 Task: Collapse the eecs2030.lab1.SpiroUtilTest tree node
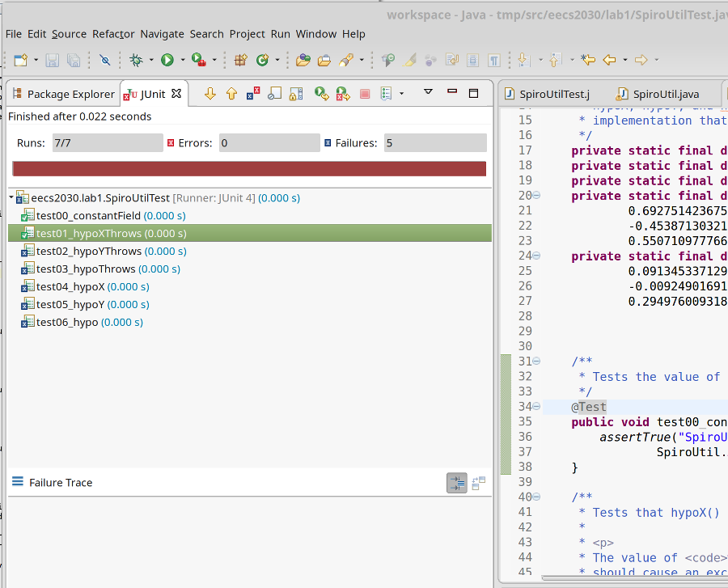11,197
